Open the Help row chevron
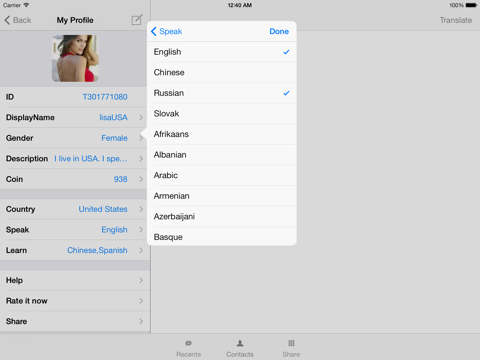This screenshot has width=480, height=360. (x=141, y=280)
